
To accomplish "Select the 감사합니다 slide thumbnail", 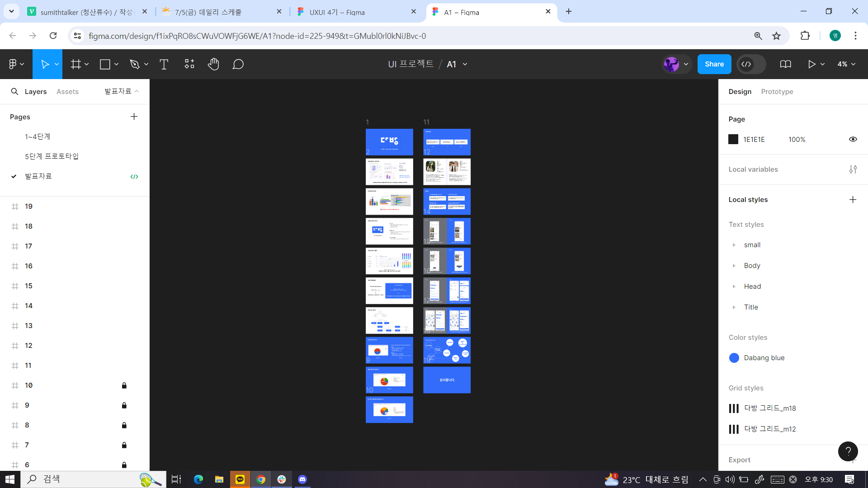I will pyautogui.click(x=447, y=380).
